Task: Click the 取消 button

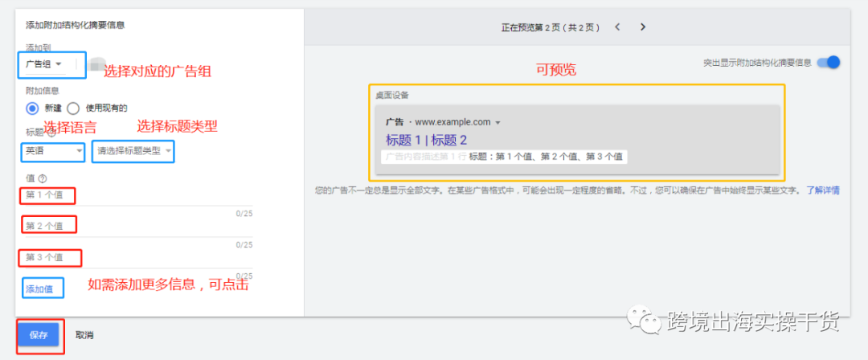Action: [84, 335]
